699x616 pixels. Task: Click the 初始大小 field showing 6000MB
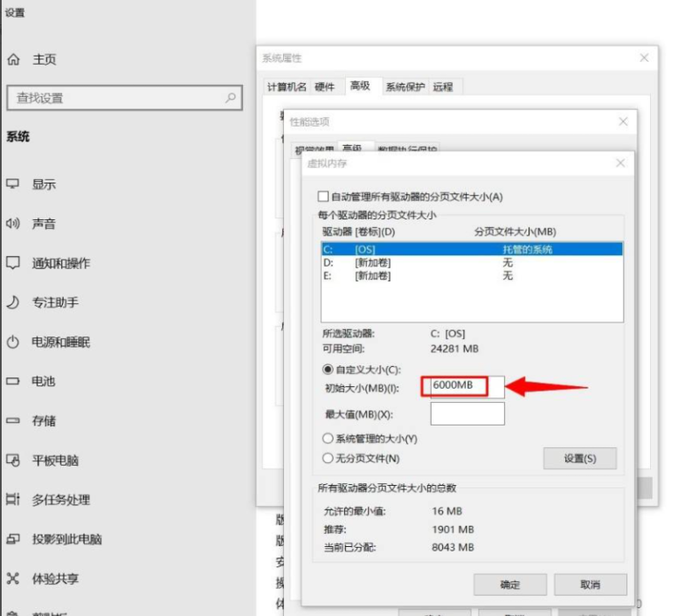pyautogui.click(x=467, y=386)
